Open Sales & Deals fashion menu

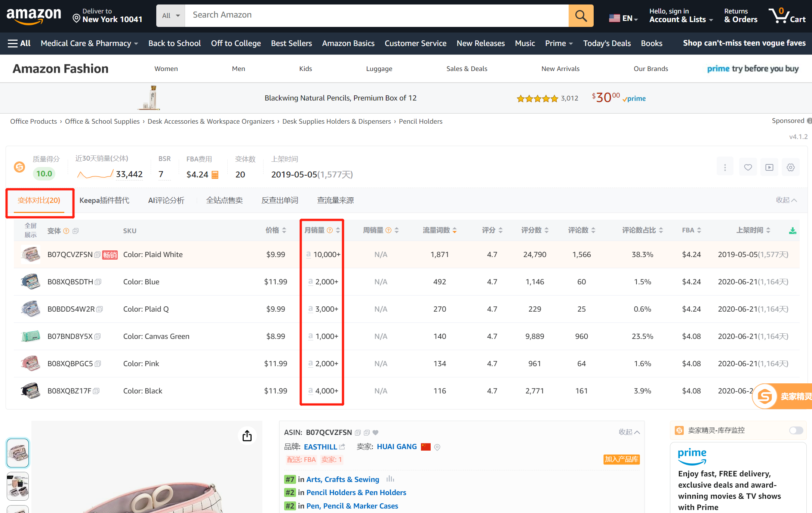click(x=467, y=69)
